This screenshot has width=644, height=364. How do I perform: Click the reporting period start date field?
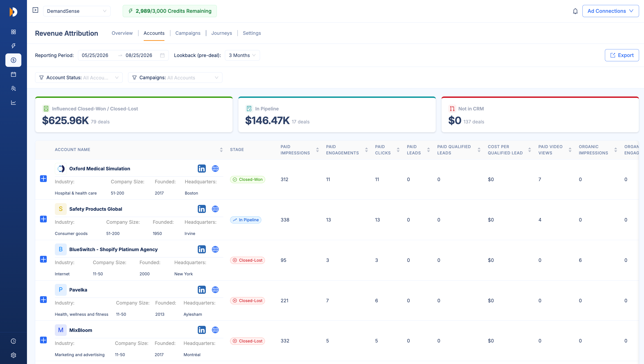point(95,55)
